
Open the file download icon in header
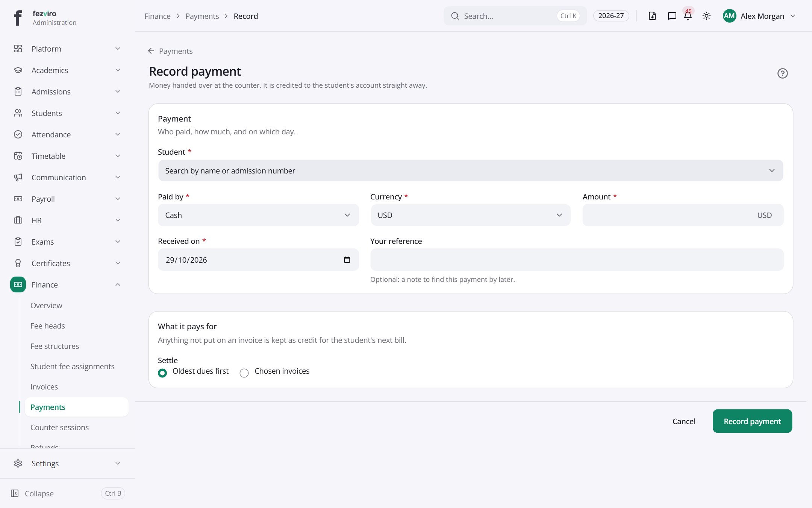pos(652,16)
